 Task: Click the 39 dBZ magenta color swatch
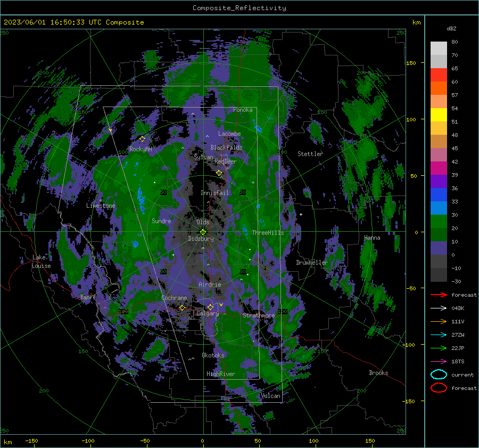click(439, 168)
